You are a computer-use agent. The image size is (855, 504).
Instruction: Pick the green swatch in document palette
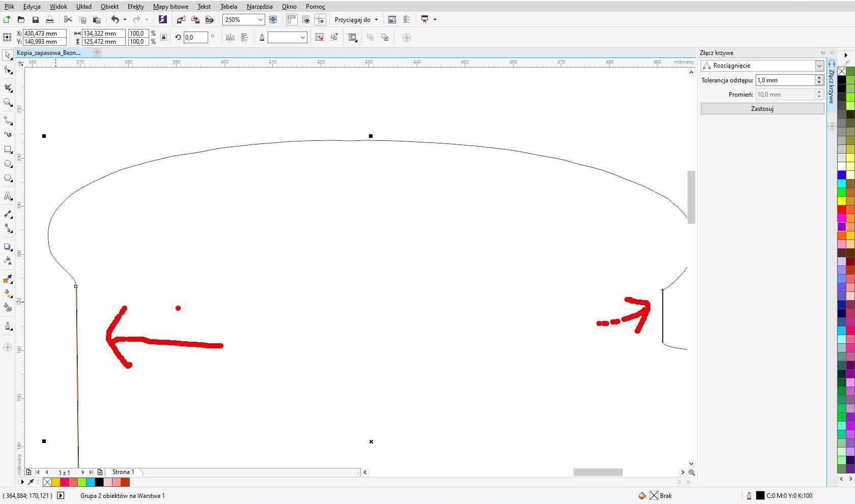tap(82, 482)
